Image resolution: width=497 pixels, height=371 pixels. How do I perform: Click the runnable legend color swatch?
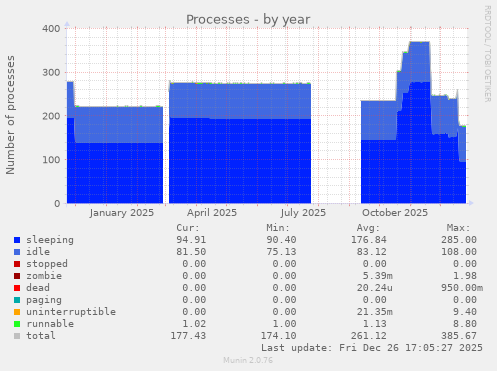point(17,324)
